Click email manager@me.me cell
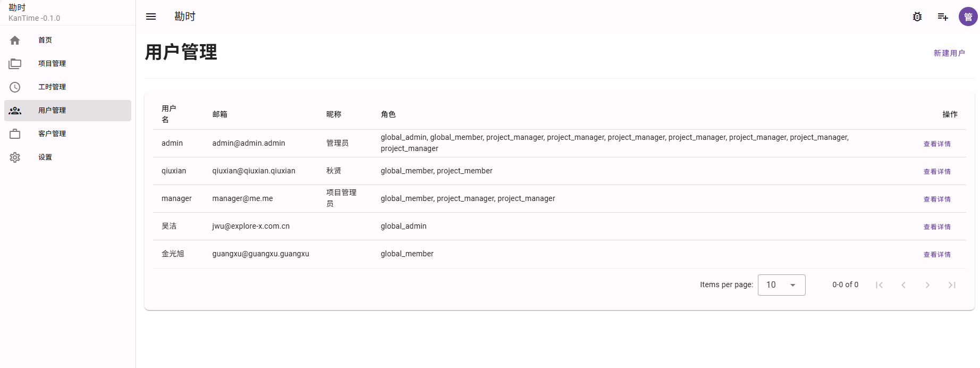Screen dimensions: 980x368 pos(242,198)
